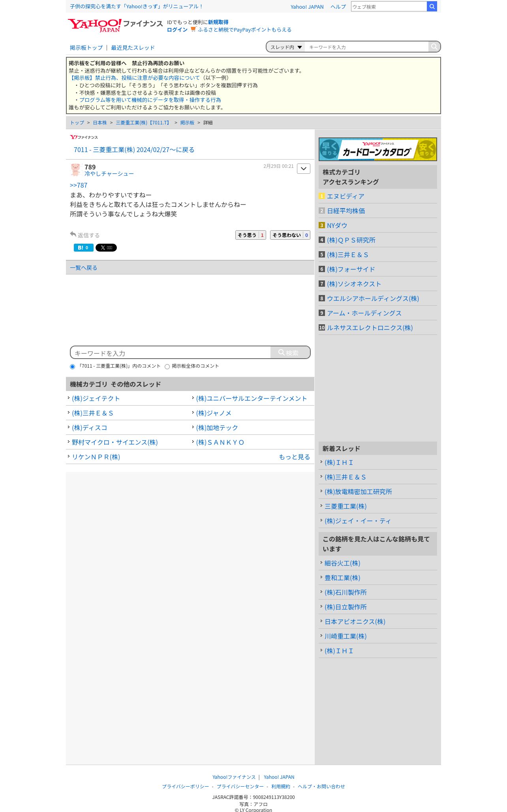Open footer プライバシーポリシー link
Image resolution: width=507 pixels, height=812 pixels.
[185, 786]
